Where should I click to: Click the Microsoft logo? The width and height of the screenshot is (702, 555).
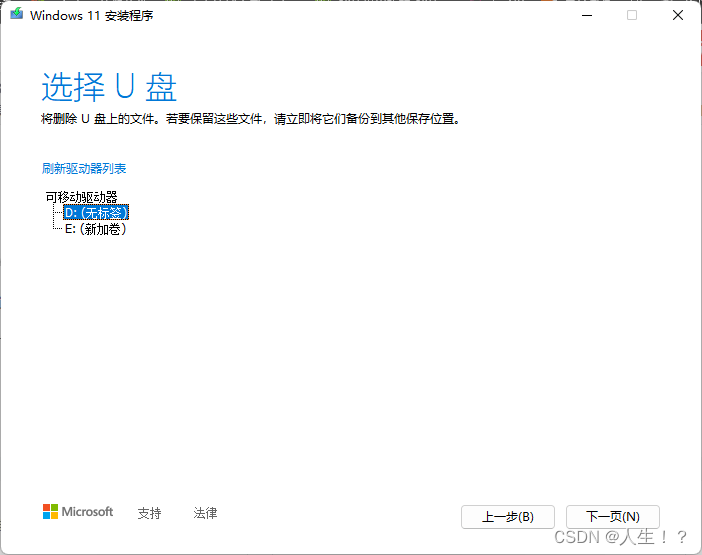click(x=78, y=512)
